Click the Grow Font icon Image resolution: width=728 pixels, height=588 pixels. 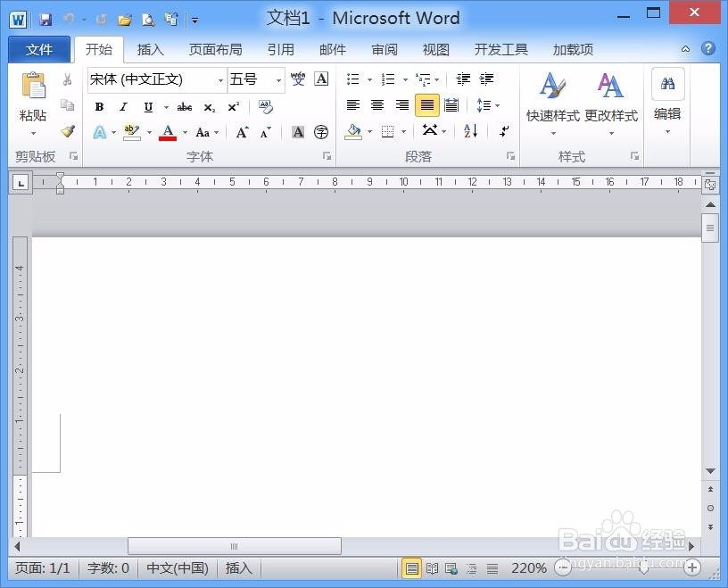242,132
